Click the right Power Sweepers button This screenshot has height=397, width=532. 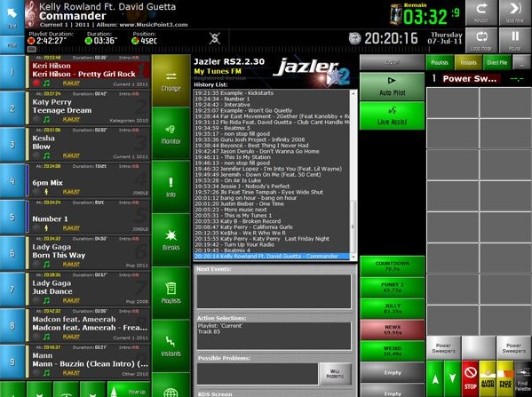[513, 348]
